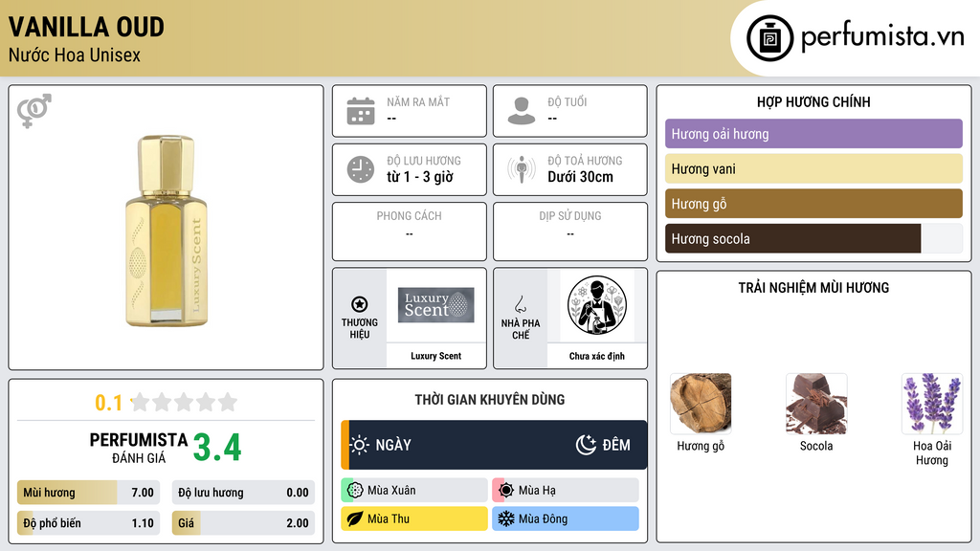
Task: Click the PERFUMISTA ĐÁNH GIÁ label
Action: [139, 448]
